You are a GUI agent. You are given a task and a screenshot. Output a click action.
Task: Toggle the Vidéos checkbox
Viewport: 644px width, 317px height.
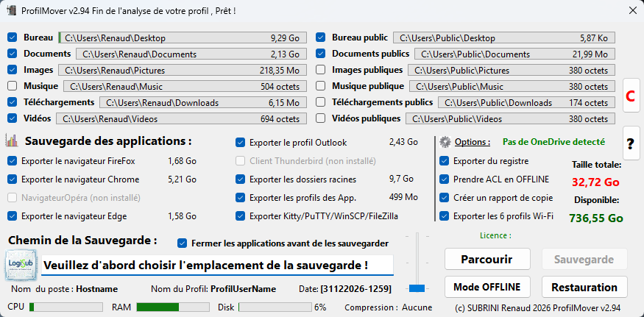(x=13, y=118)
